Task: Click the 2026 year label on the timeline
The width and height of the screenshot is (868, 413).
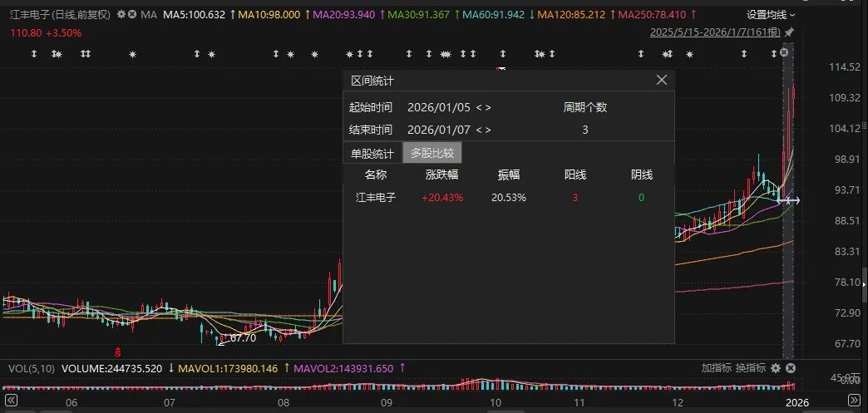Action: tap(797, 402)
